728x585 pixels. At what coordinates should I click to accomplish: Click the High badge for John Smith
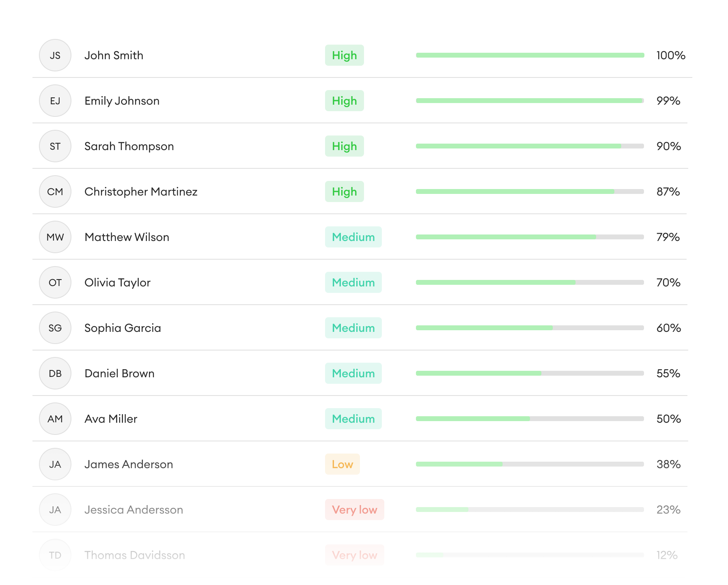point(344,55)
